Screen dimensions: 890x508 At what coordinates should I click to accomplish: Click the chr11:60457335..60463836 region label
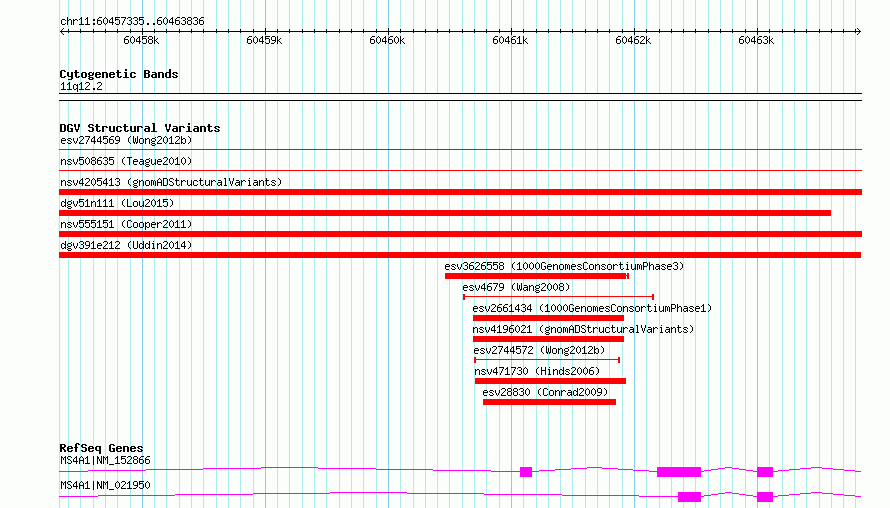point(132,22)
